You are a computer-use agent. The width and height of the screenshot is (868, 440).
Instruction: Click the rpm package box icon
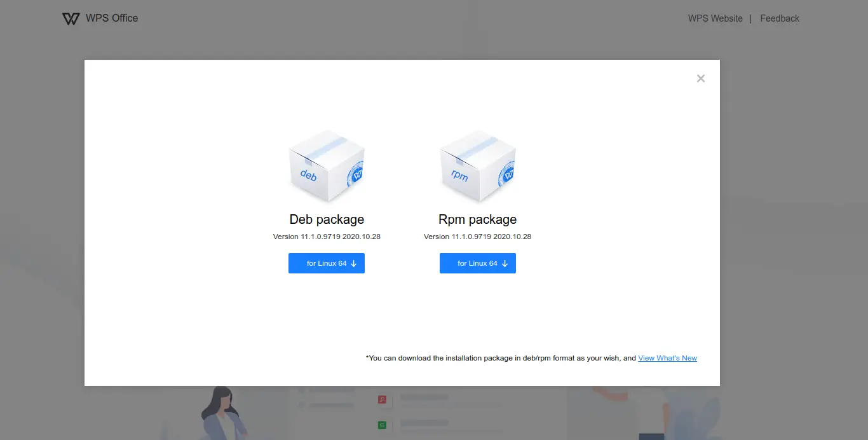[478, 165]
